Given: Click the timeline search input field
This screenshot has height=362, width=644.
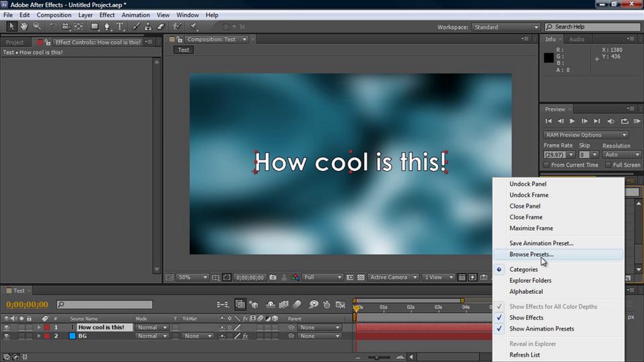Looking at the screenshot, I should coord(104,304).
